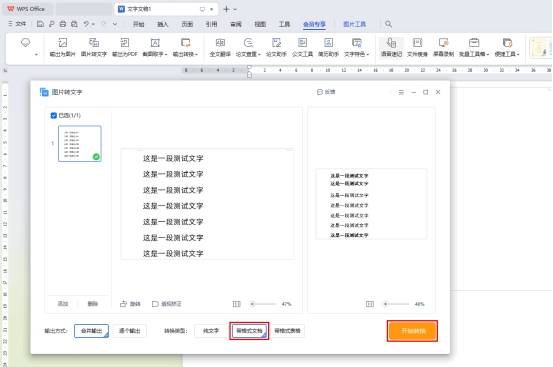Choose the 带格式文档 conversion type
This screenshot has width=553, height=367.
pyautogui.click(x=249, y=331)
